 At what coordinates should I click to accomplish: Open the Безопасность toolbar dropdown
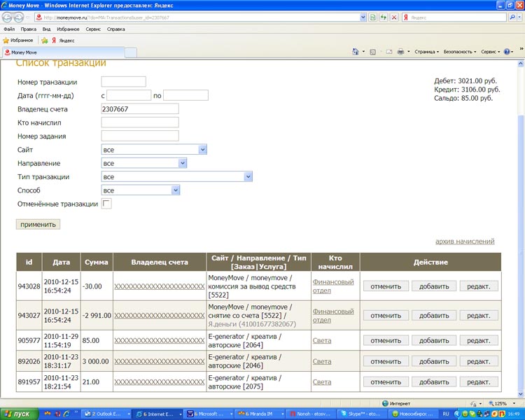coord(459,52)
